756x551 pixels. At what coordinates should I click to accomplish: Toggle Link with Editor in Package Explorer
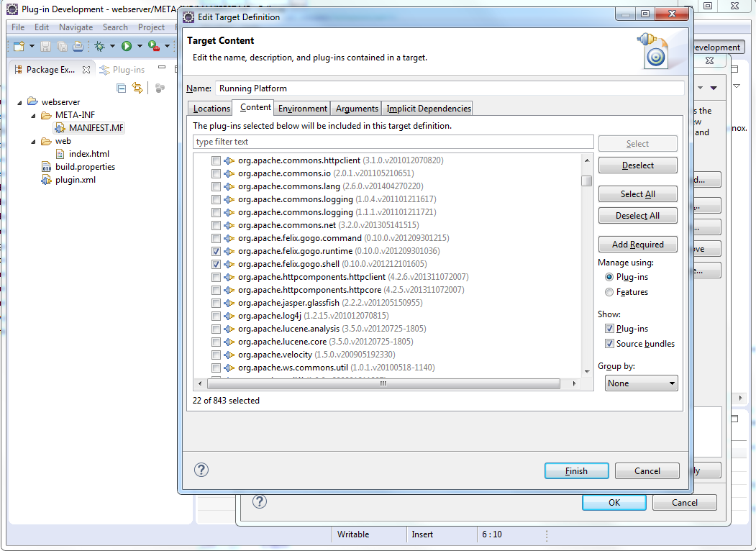(137, 88)
